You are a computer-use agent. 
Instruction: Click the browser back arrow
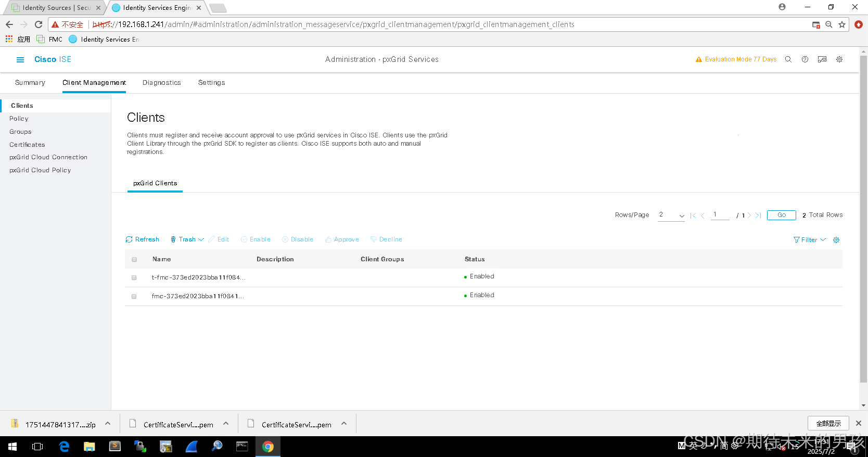click(9, 24)
